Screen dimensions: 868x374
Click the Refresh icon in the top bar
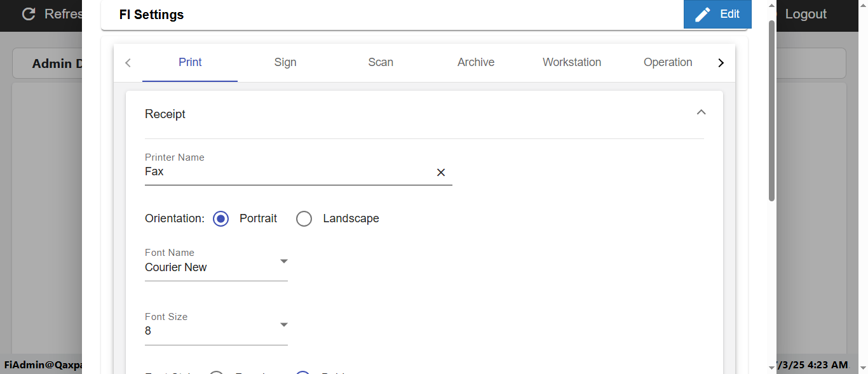(29, 14)
